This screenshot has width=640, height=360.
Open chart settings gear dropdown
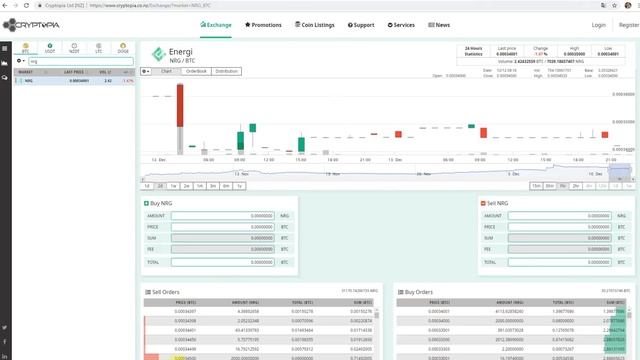[146, 71]
